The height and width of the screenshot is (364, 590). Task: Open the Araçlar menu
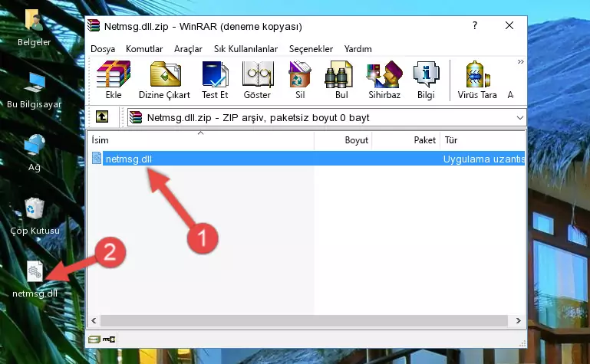(188, 49)
